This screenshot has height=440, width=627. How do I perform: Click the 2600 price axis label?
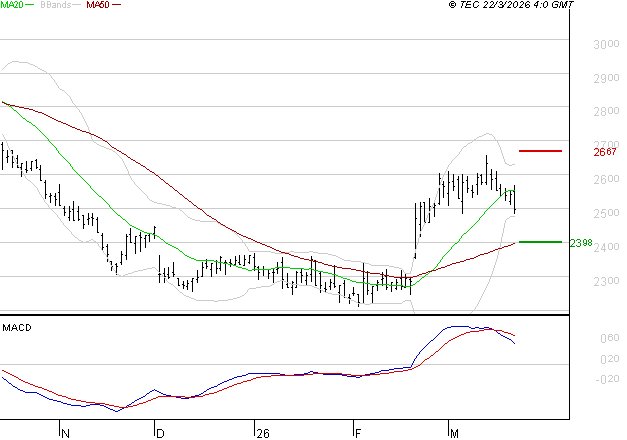click(x=606, y=179)
